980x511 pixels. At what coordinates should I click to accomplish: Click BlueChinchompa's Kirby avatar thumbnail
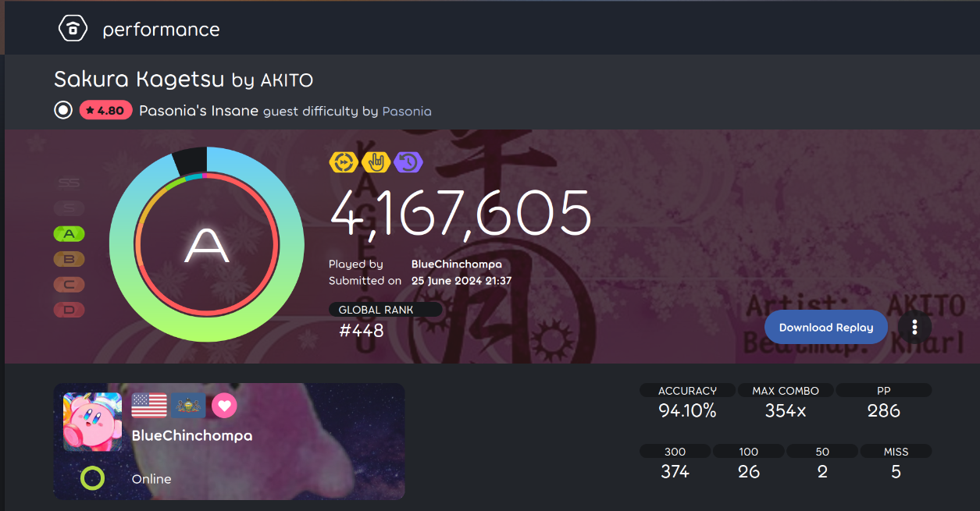(92, 421)
